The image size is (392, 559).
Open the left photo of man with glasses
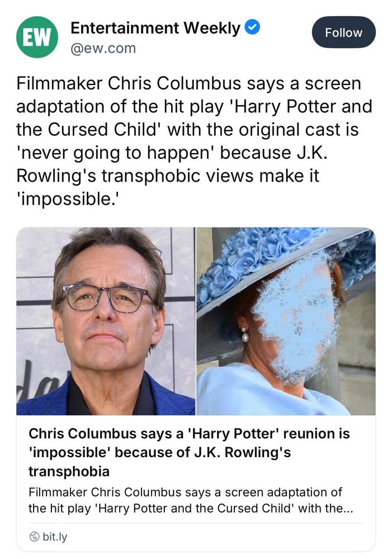pyautogui.click(x=106, y=321)
